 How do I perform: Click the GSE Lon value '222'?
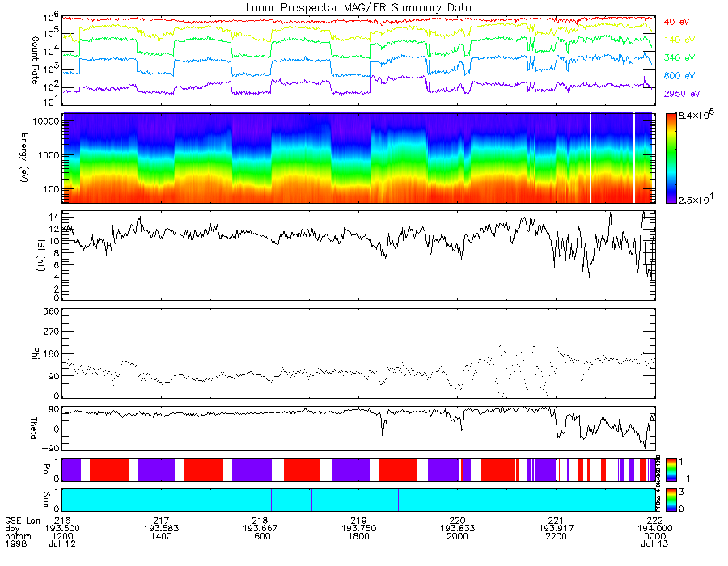pos(654,521)
